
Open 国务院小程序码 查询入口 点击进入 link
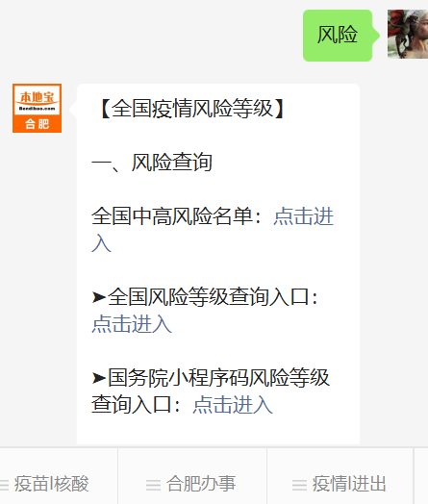[x=233, y=404]
